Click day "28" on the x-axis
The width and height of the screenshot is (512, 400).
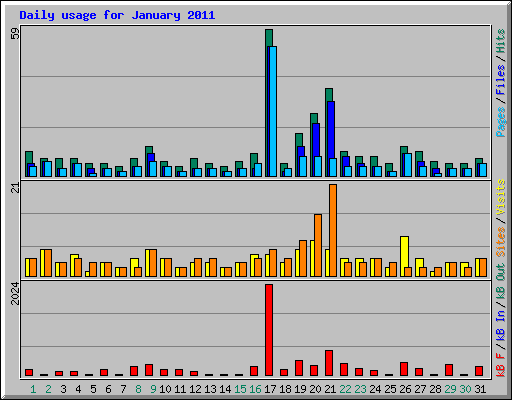tap(435, 389)
